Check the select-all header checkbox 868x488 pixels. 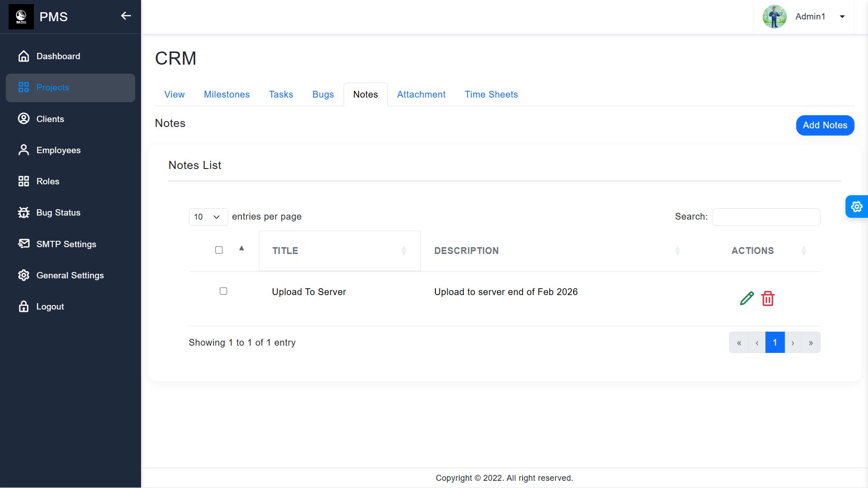click(x=219, y=250)
